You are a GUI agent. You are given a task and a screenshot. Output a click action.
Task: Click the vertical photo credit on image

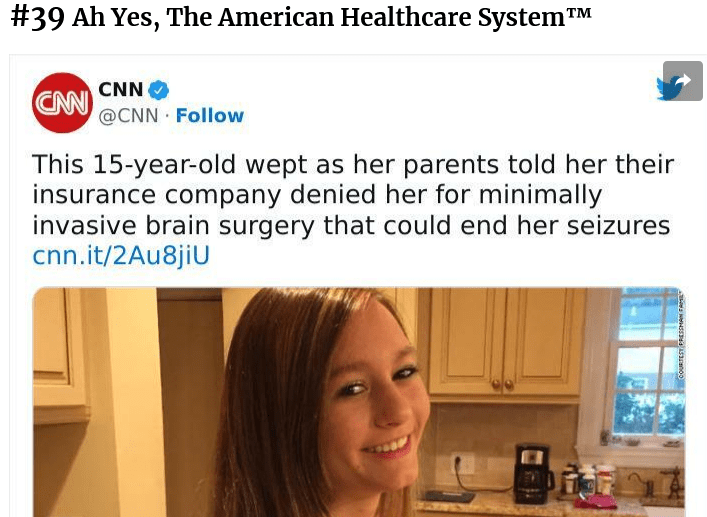(680, 334)
